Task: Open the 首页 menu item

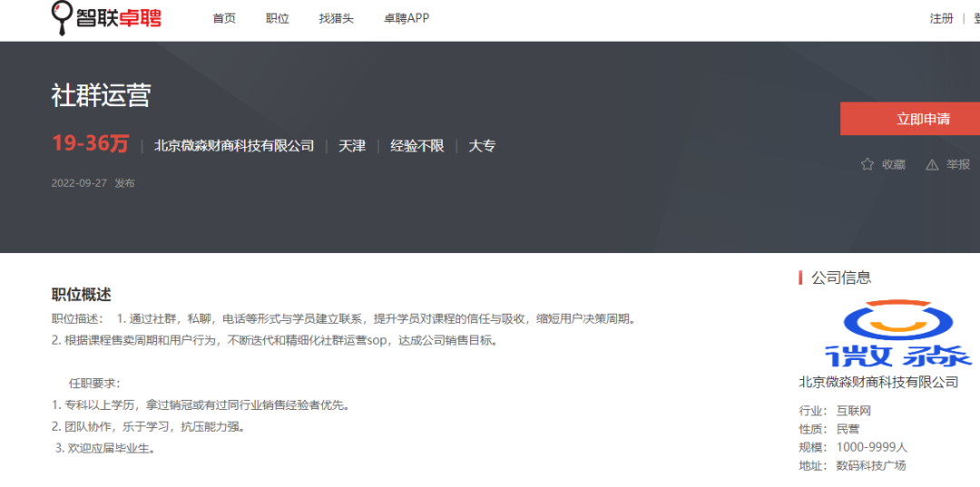Action: click(224, 19)
